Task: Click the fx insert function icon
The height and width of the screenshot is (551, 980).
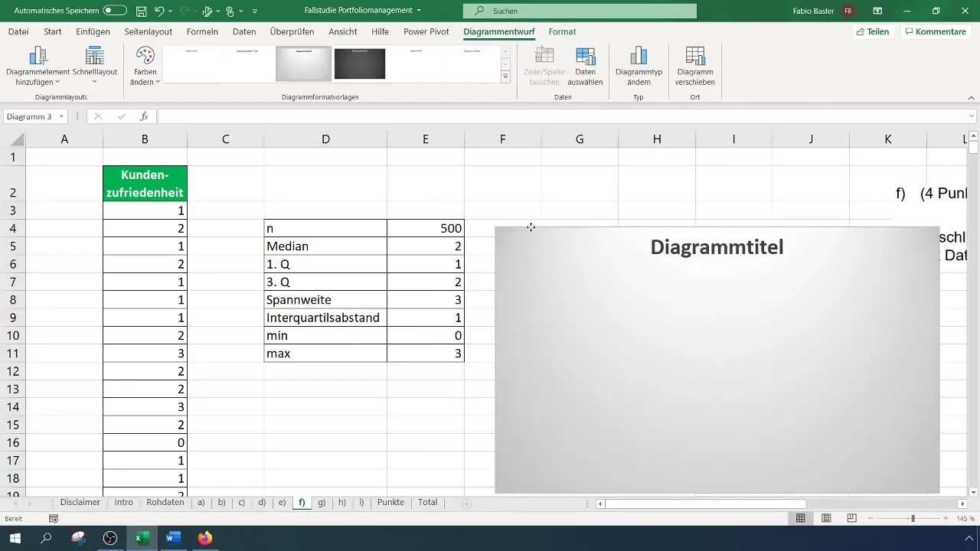Action: [144, 116]
